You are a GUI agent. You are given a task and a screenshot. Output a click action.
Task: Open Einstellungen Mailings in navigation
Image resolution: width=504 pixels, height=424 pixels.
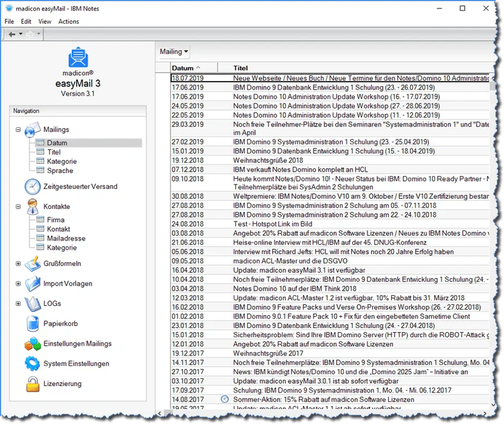[77, 343]
